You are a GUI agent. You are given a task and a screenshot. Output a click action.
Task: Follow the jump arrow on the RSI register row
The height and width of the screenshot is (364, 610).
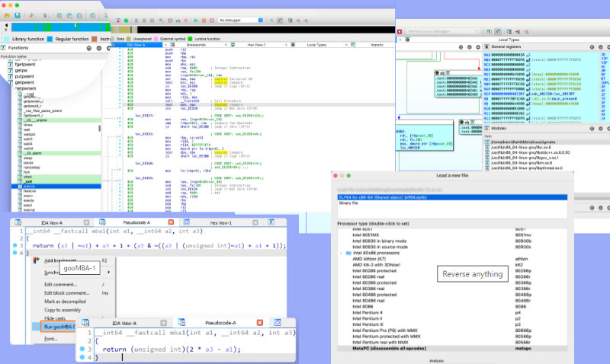[x=528, y=74]
